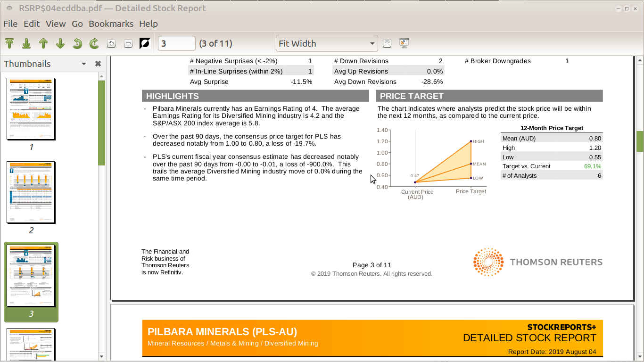Jump to the last page
Screen dimensions: 644x362
26,43
